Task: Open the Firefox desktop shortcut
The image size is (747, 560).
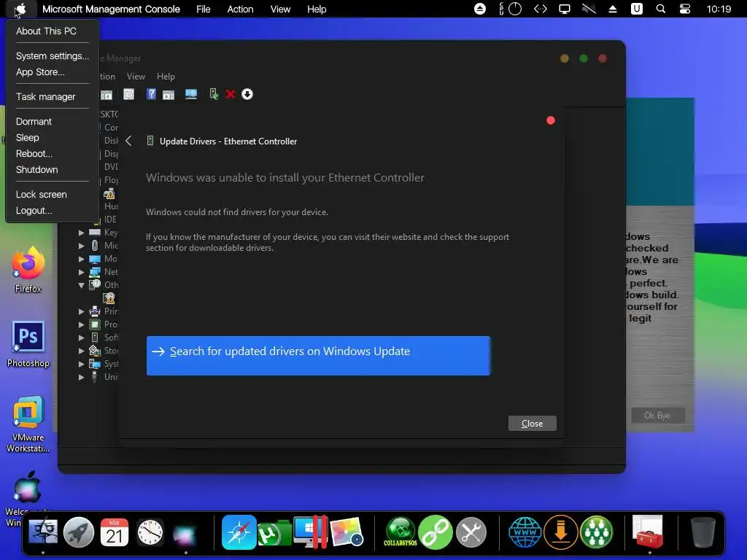Action: (x=28, y=270)
